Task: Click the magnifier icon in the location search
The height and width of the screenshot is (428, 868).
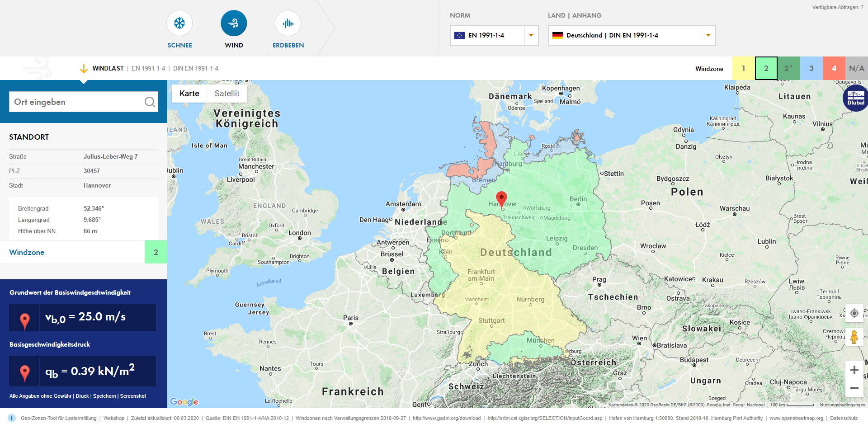Action: click(150, 102)
